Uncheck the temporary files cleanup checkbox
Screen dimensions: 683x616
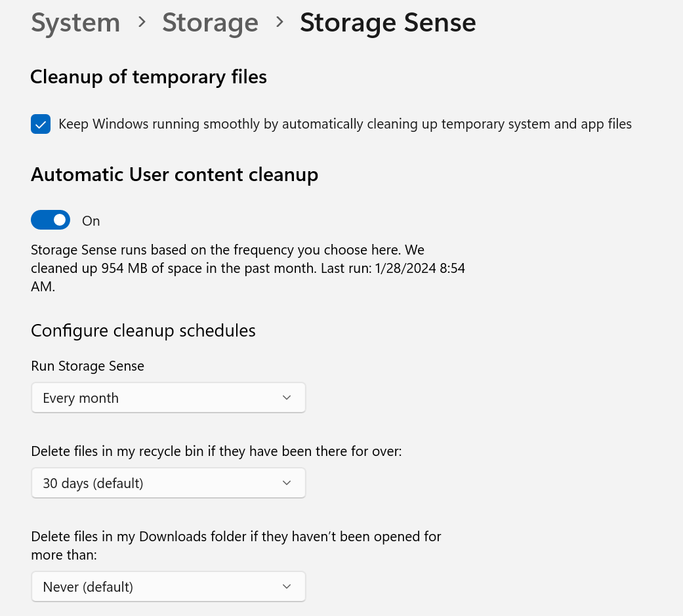coord(41,124)
